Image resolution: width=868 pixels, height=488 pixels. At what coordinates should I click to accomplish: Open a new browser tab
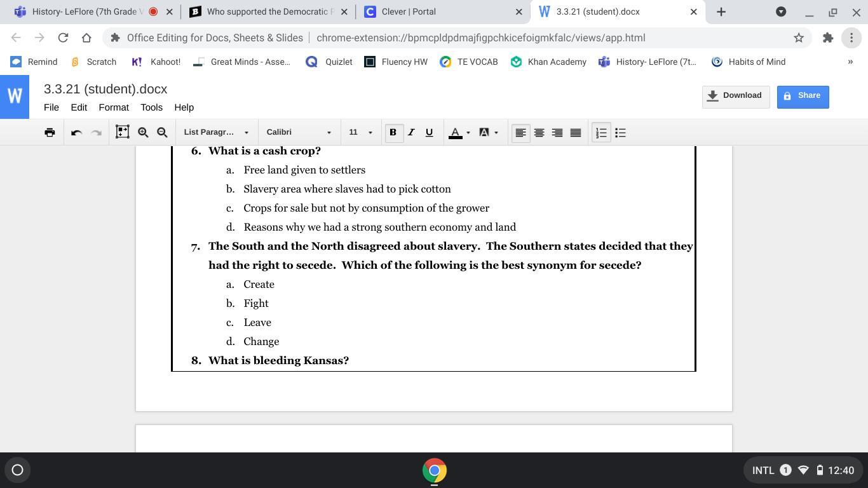pos(721,11)
